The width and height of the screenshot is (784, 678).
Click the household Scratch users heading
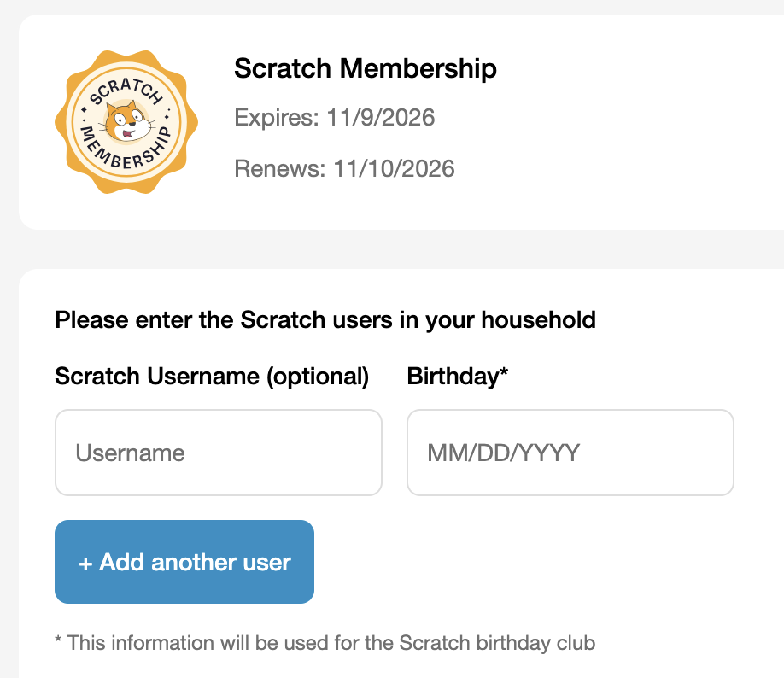click(x=325, y=320)
